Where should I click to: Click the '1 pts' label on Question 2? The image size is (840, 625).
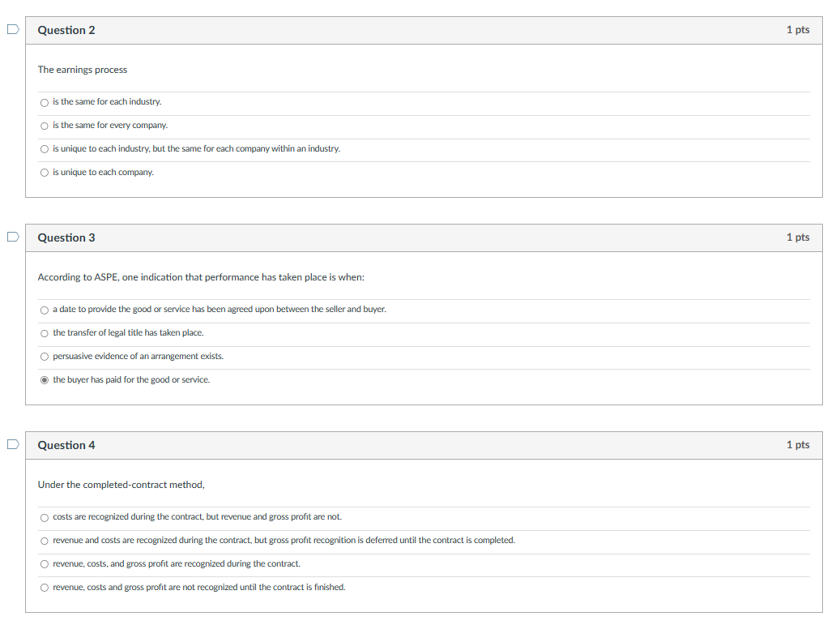798,30
